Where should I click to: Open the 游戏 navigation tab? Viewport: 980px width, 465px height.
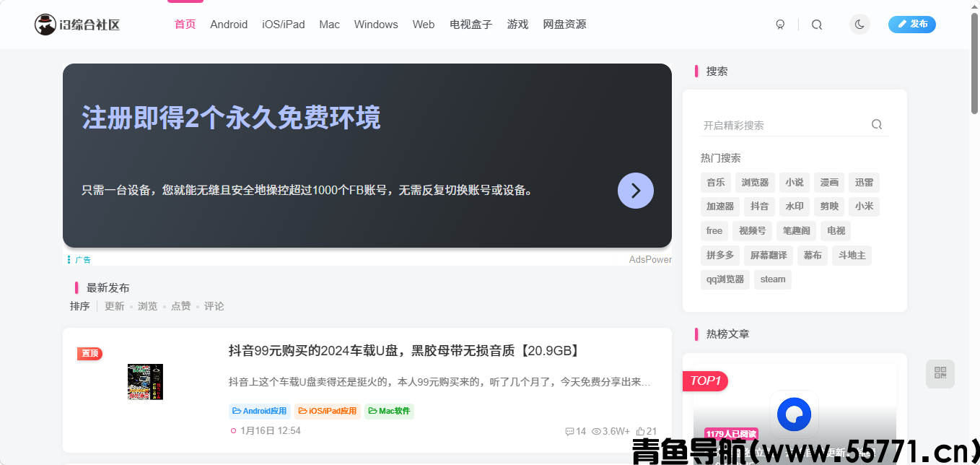point(517,25)
